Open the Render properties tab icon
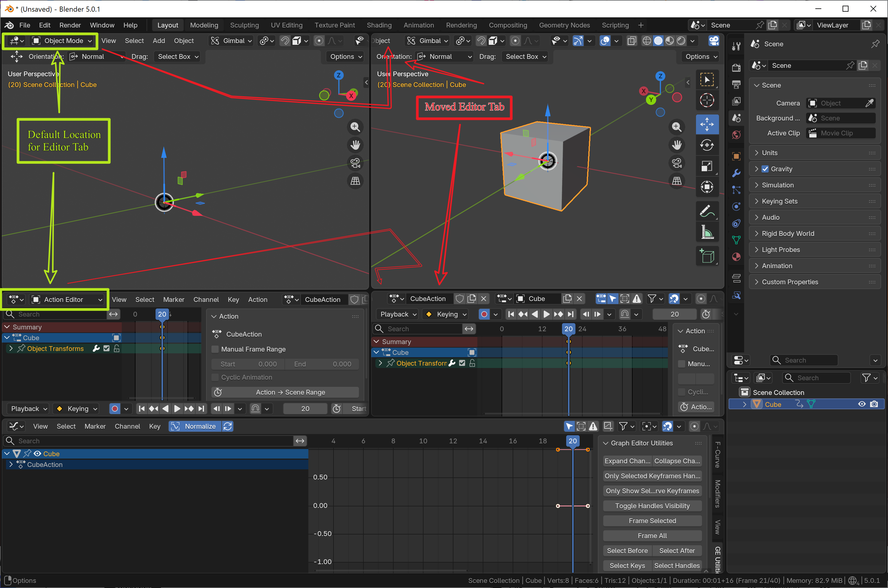 [736, 68]
